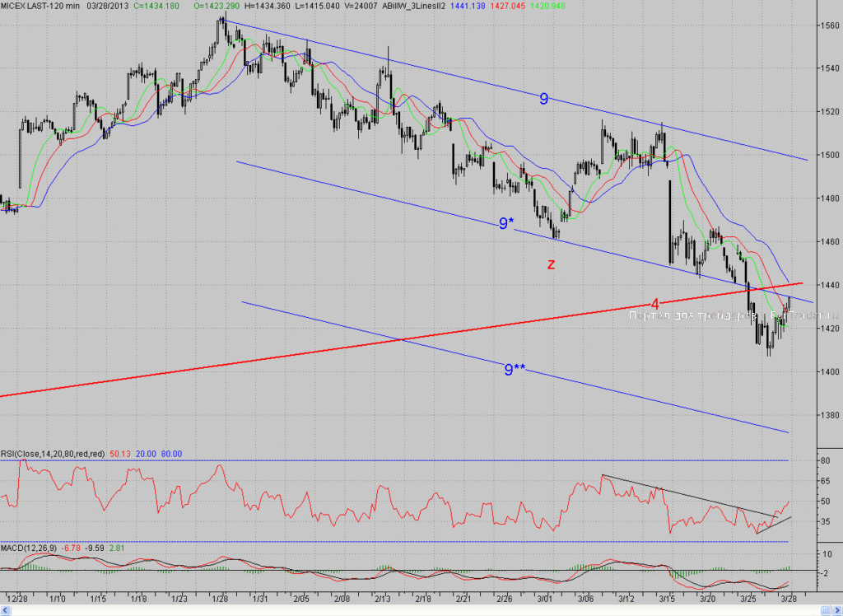Image resolution: width=843 pixels, height=616 pixels.
Task: Grab the horizontal scrollbar thumb at right
Action: [826, 610]
